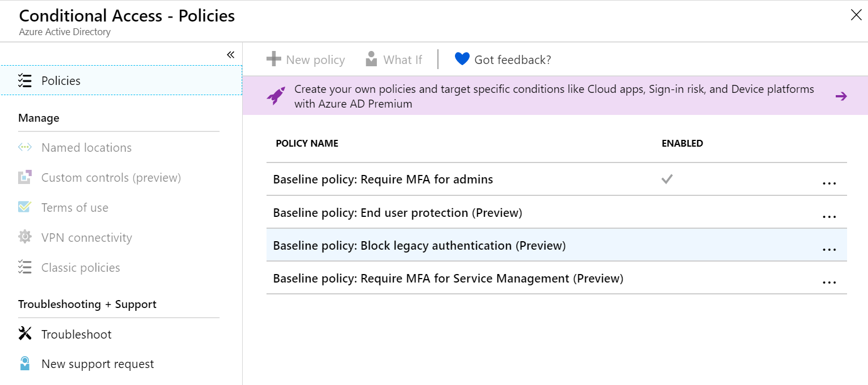Open ellipsis menu for End user protection policy
The height and width of the screenshot is (385, 868).
829,217
